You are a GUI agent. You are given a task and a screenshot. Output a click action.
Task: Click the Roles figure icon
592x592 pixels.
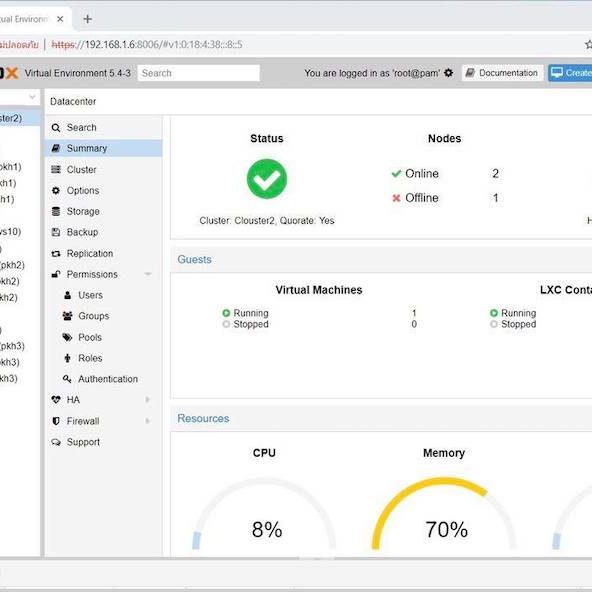tap(68, 358)
